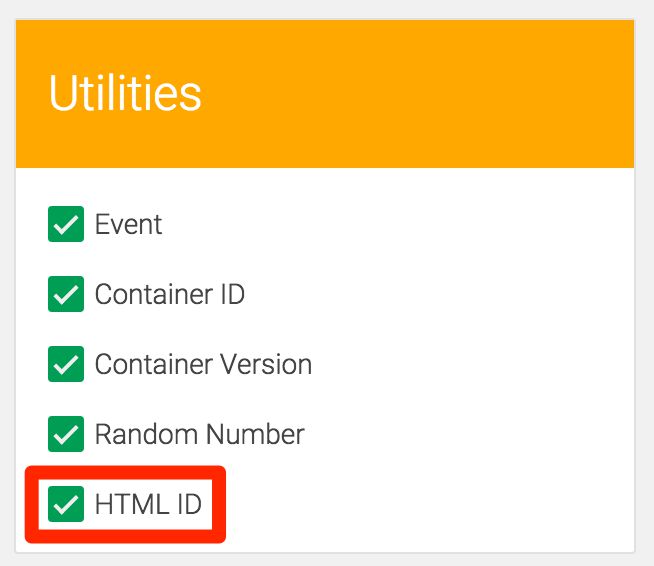
Task: Click the HTML ID label text
Action: tap(148, 505)
